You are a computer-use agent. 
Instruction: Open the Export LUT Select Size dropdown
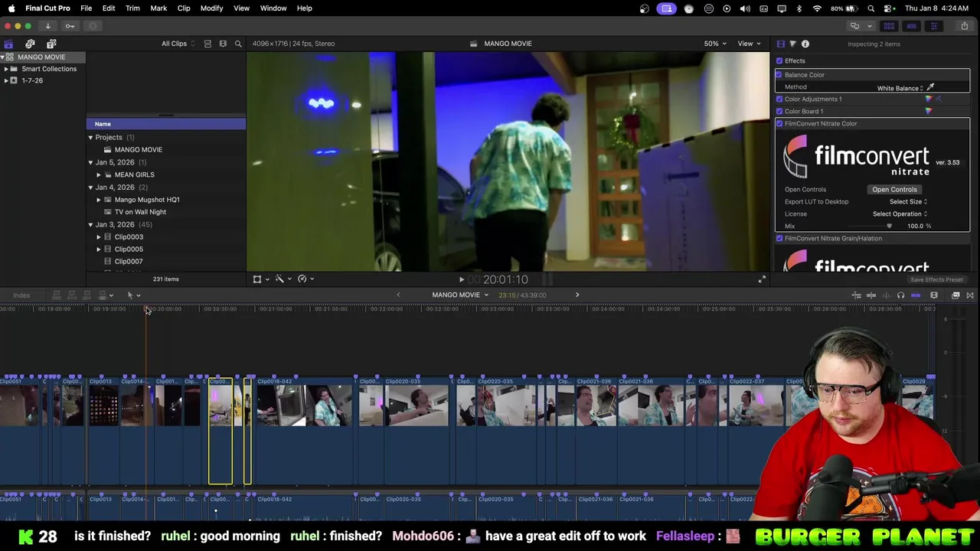908,201
